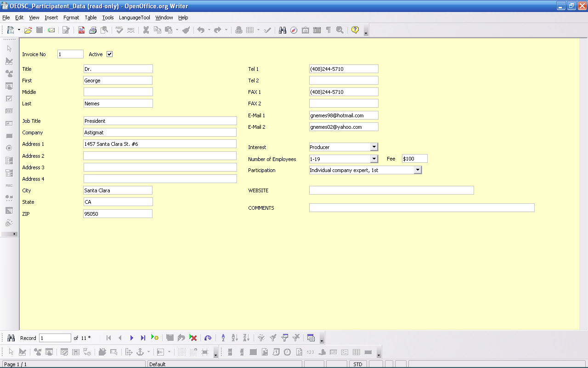
Task: Delete the current record with the red X
Action: tap(193, 338)
